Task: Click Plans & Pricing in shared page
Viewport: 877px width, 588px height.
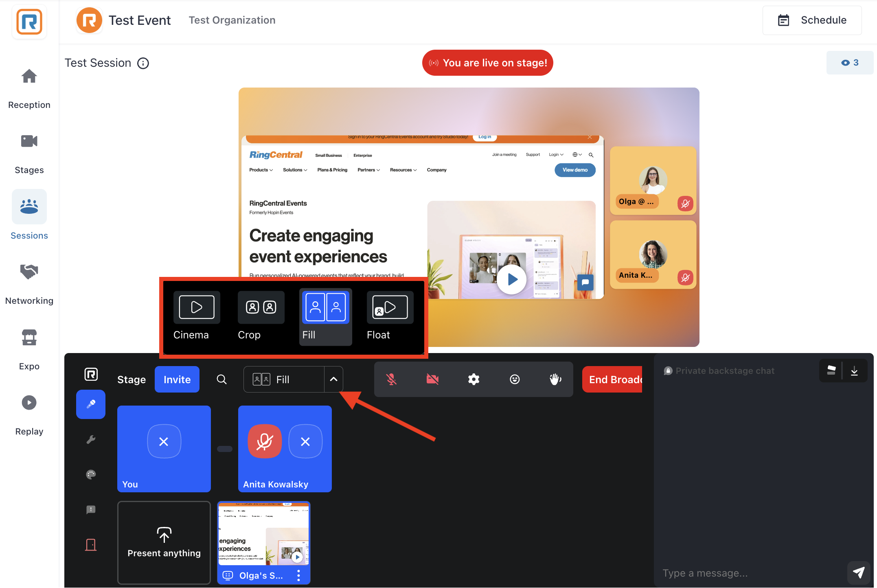Action: pos(332,170)
